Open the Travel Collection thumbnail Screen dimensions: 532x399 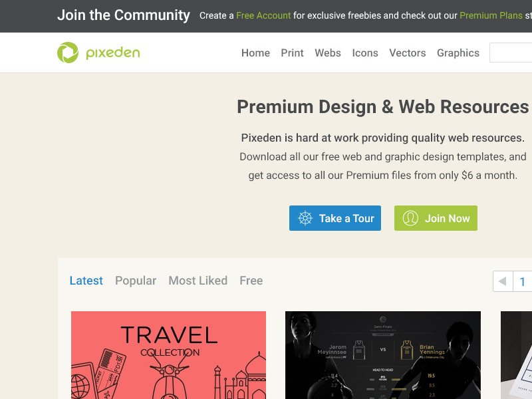[x=169, y=355]
